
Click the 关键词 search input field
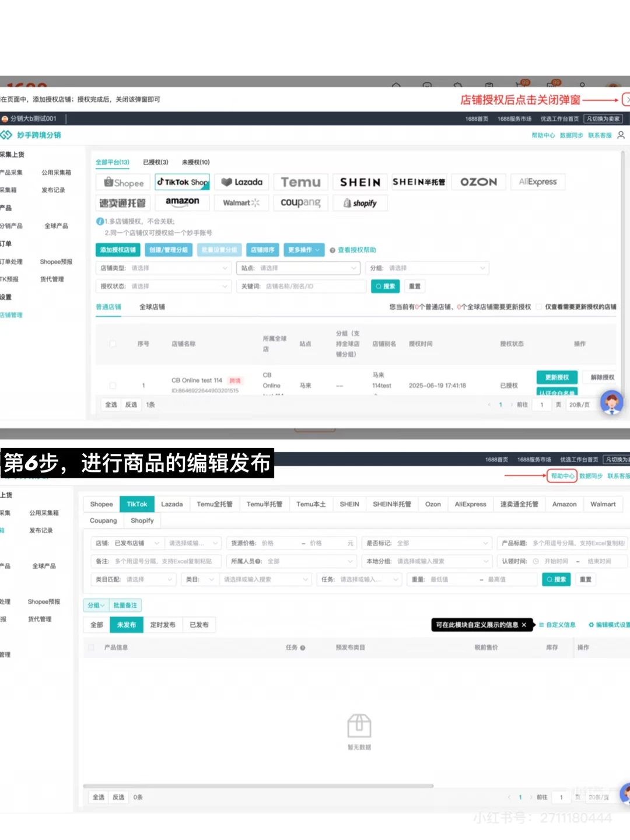coord(302,286)
